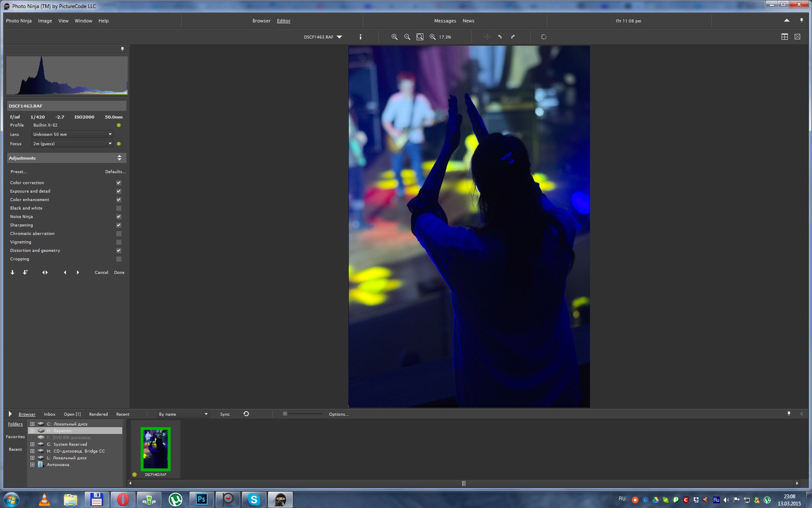The width and height of the screenshot is (812, 508).
Task: Click the Preset... link
Action: tap(19, 171)
